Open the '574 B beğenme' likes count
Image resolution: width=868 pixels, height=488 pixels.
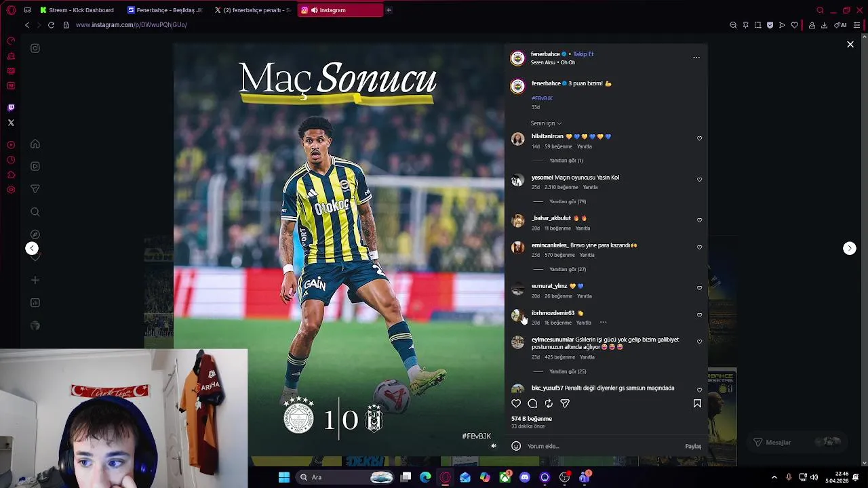[x=531, y=419]
